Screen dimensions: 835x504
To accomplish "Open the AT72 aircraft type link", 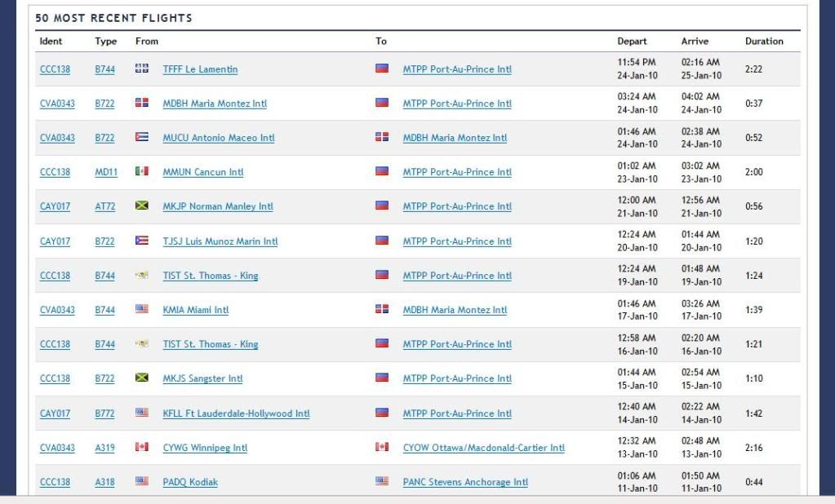I will click(104, 206).
